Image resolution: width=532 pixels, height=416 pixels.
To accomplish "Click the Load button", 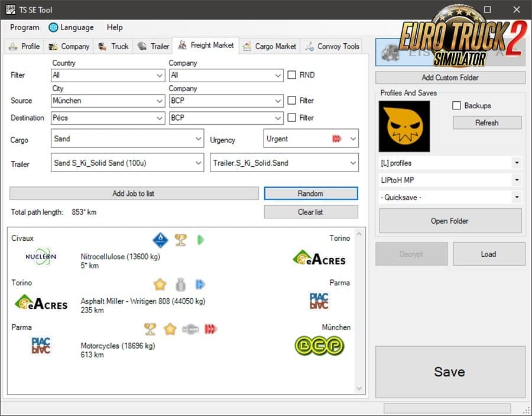I will (x=489, y=254).
